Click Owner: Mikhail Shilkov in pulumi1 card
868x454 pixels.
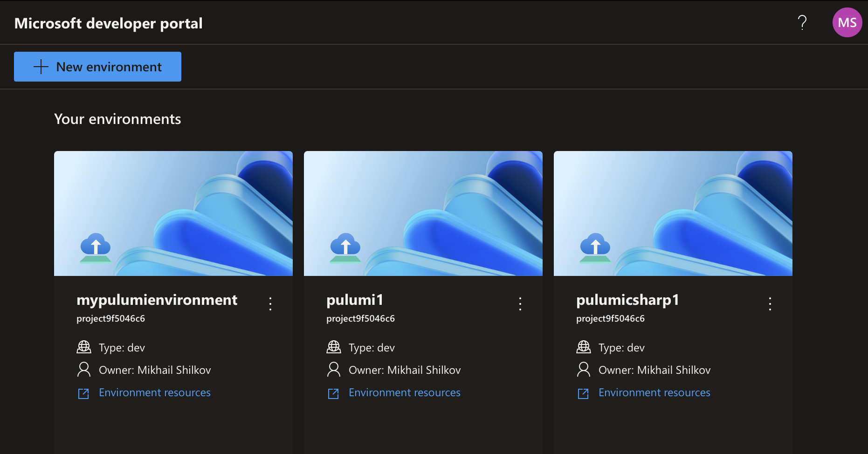[x=405, y=370]
